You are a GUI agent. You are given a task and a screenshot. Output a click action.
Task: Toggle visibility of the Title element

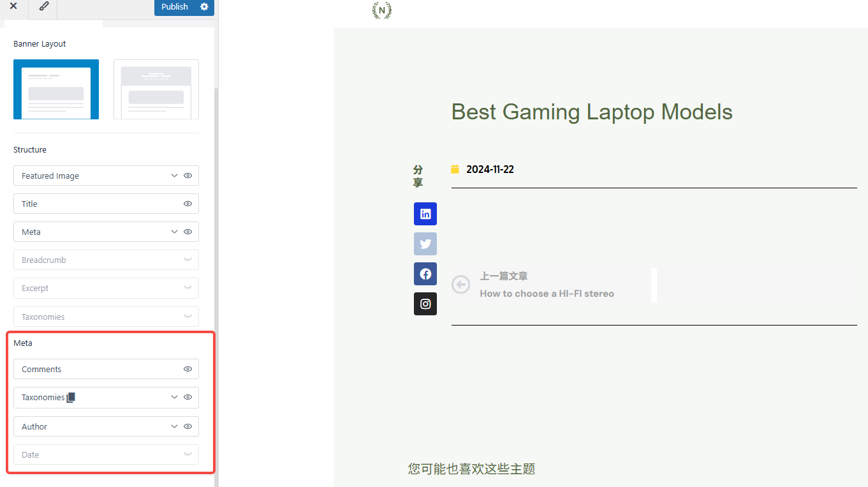[188, 204]
